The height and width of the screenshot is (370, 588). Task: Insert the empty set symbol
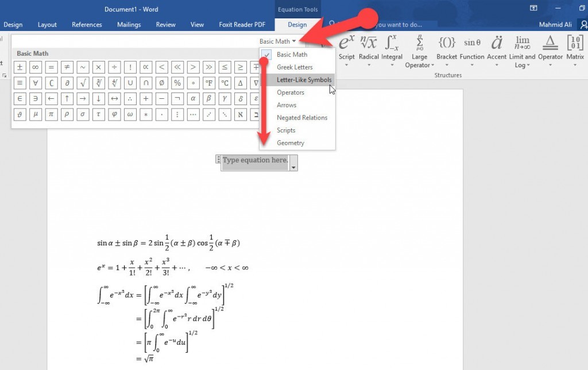161,83
